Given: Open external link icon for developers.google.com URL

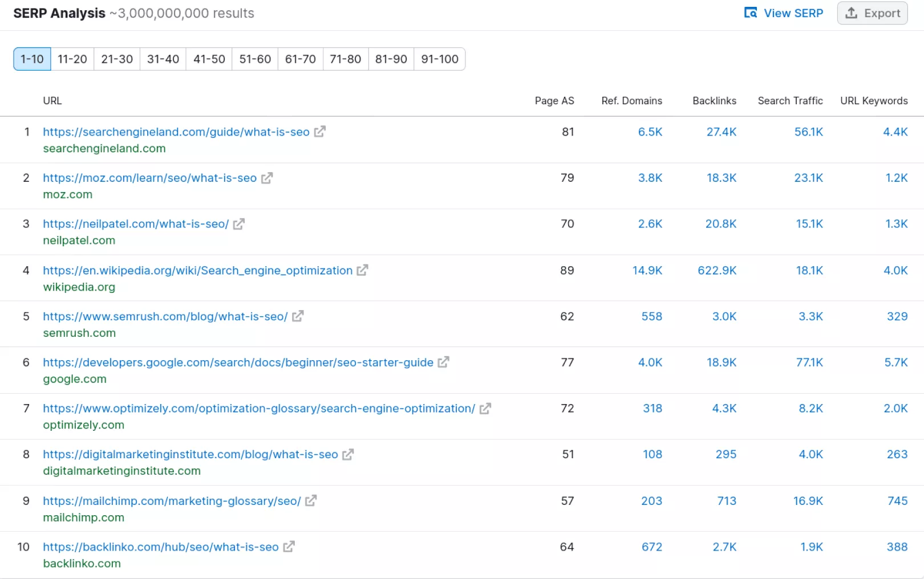Looking at the screenshot, I should click(444, 362).
